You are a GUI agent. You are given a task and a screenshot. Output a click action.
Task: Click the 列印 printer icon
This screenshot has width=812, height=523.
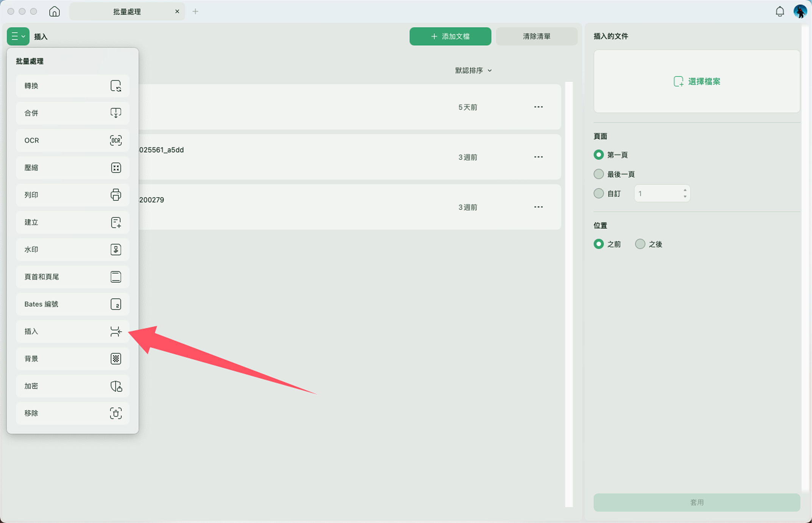(x=116, y=195)
